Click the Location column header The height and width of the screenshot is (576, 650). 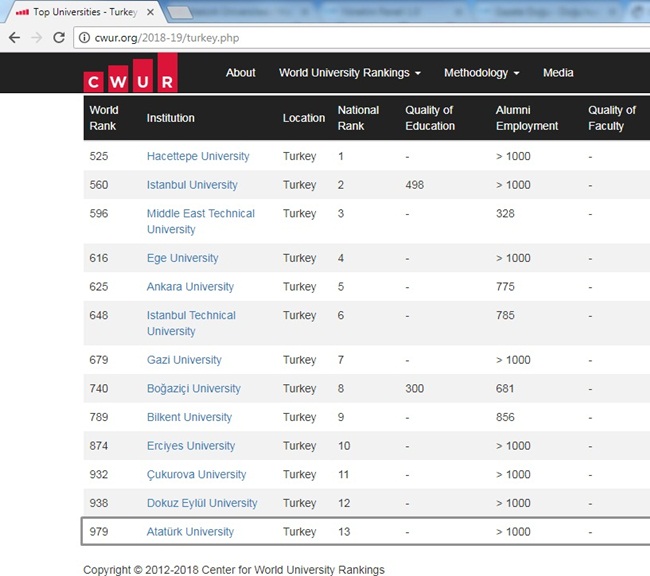(x=303, y=118)
